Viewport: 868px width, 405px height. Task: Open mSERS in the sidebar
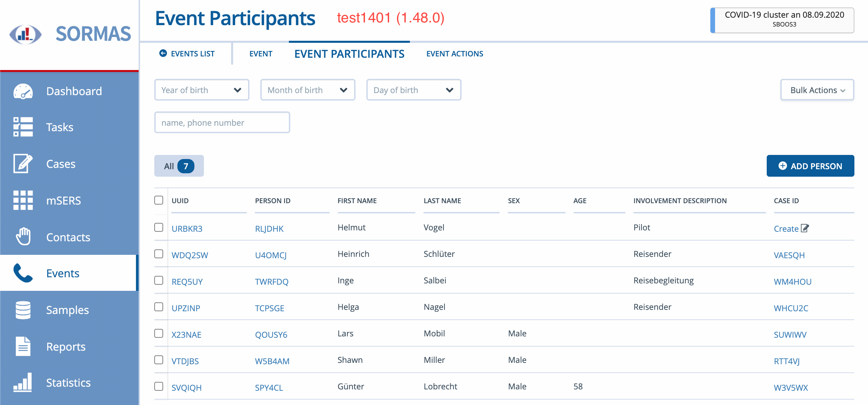69,200
